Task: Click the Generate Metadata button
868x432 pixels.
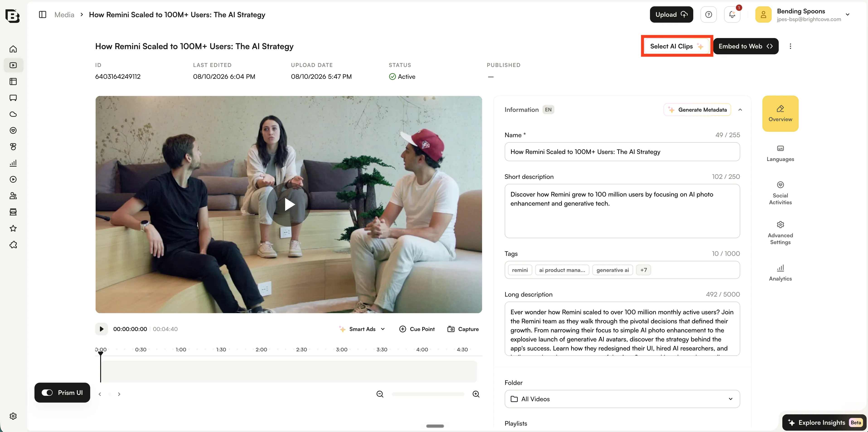Action: tap(697, 110)
